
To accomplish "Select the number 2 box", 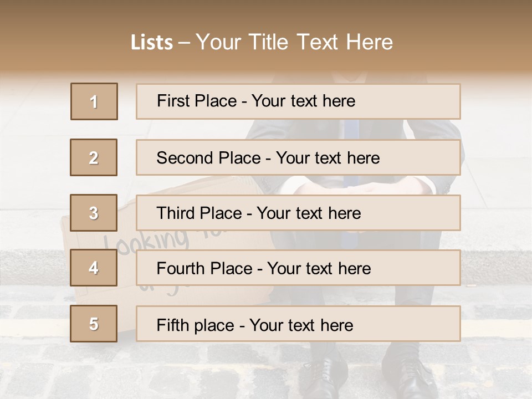I will click(94, 157).
